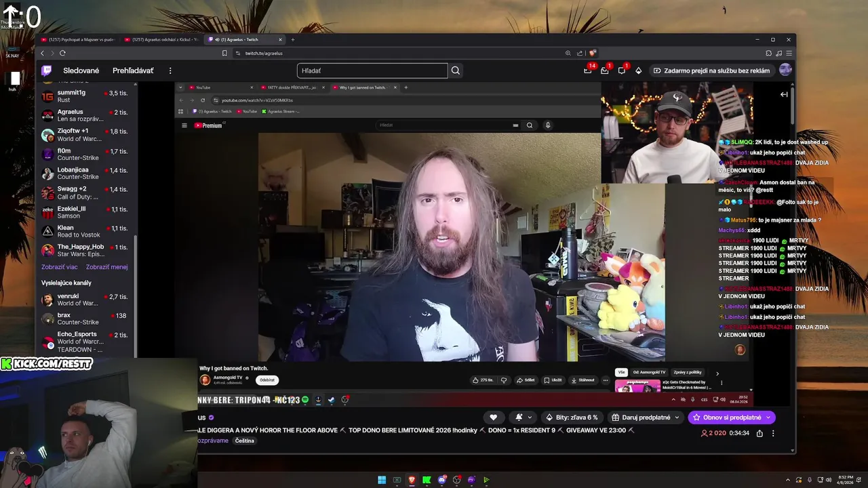The width and height of the screenshot is (868, 488).
Task: Click the Čeština language tag
Action: click(245, 441)
